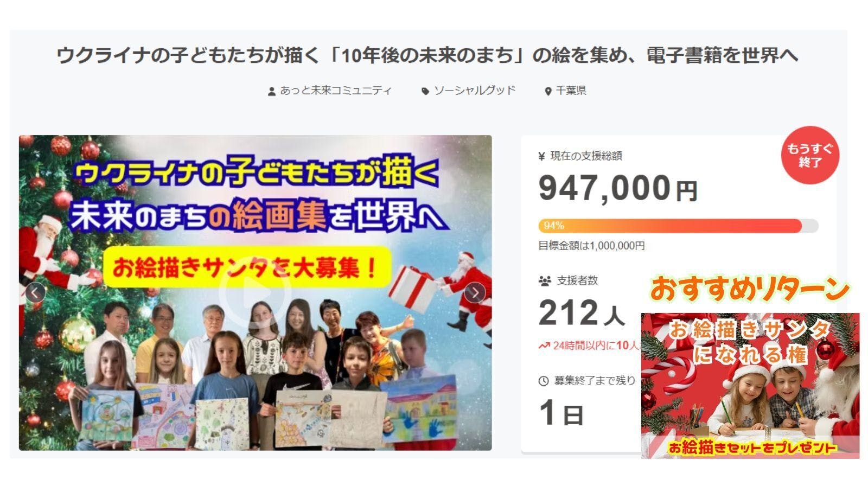
Task: Click the left carousel arrow
Action: point(35,293)
